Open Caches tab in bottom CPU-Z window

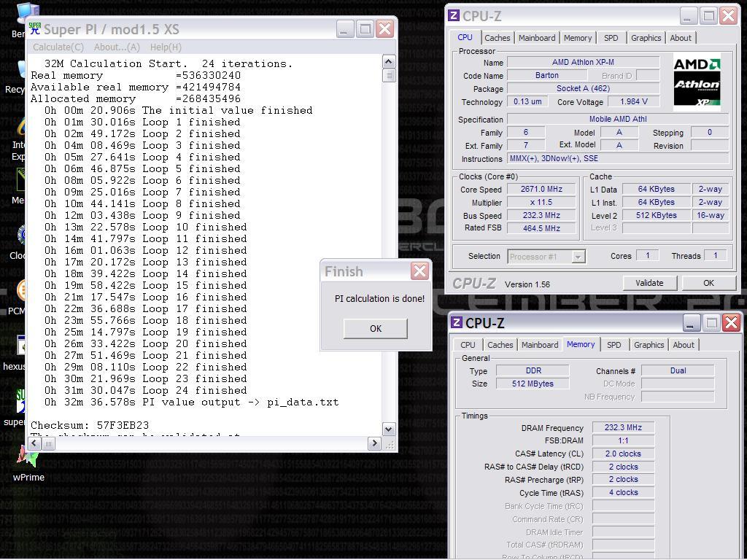tap(500, 345)
